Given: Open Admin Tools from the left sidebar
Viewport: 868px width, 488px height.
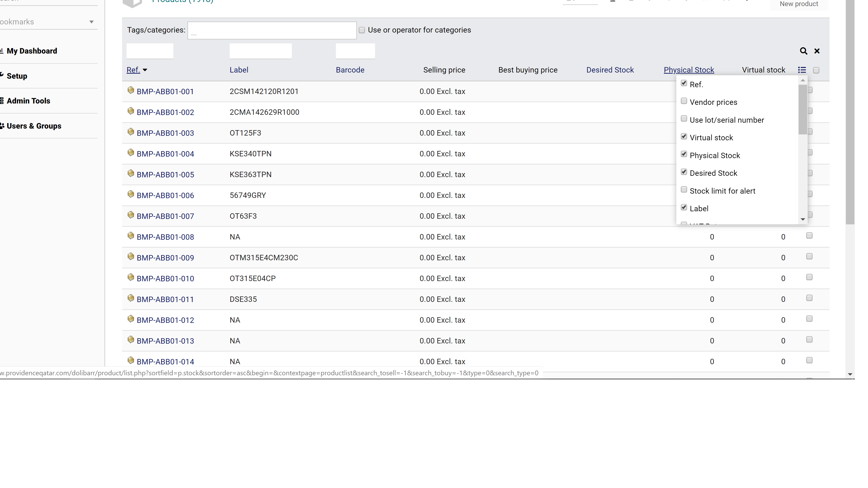Looking at the screenshot, I should tap(29, 101).
